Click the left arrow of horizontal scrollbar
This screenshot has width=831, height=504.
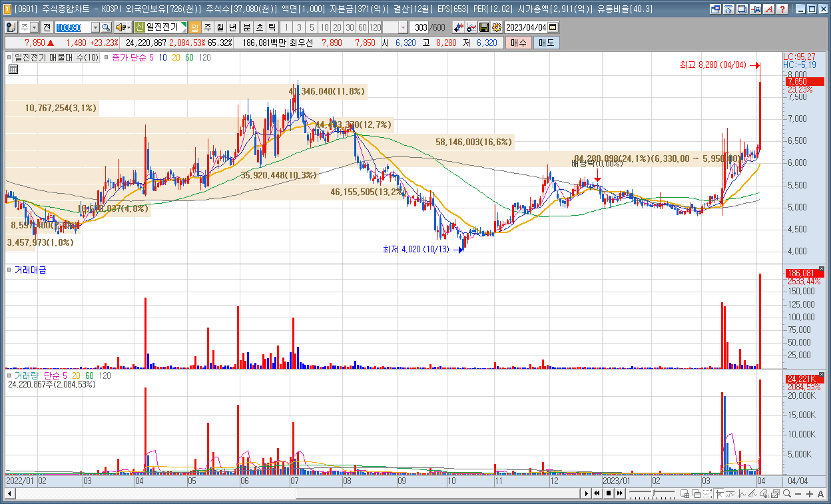(x=9, y=493)
